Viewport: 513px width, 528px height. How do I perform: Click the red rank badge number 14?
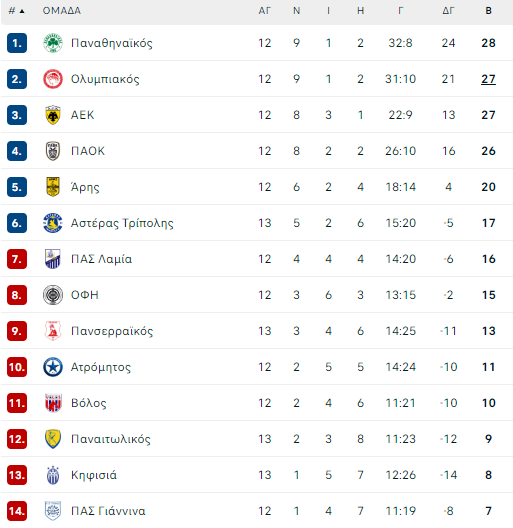(17, 511)
